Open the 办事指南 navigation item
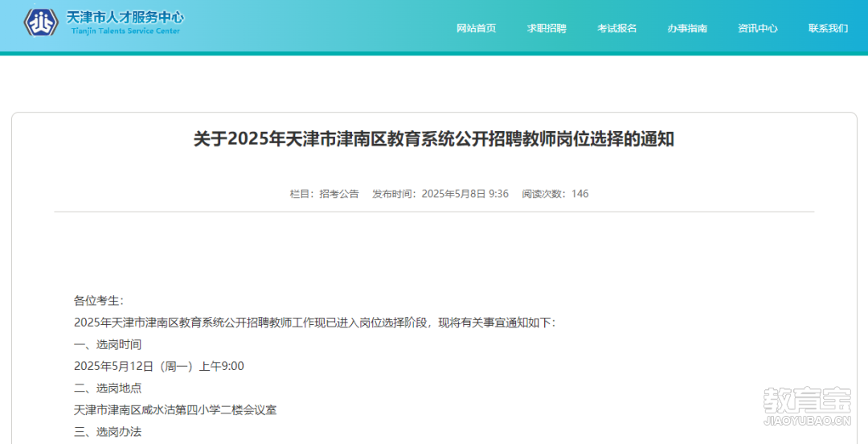Viewport: 868px width, 444px height. [x=687, y=28]
